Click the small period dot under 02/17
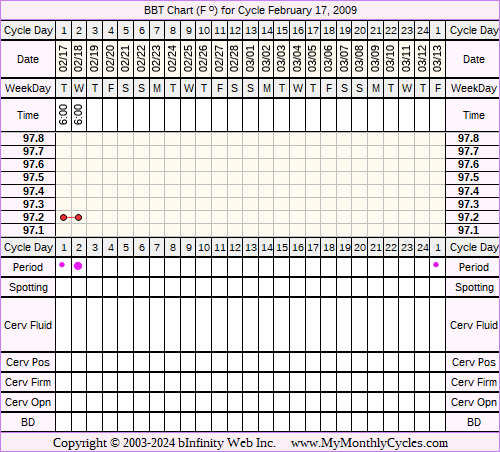This screenshot has height=452, width=500. pos(62,265)
